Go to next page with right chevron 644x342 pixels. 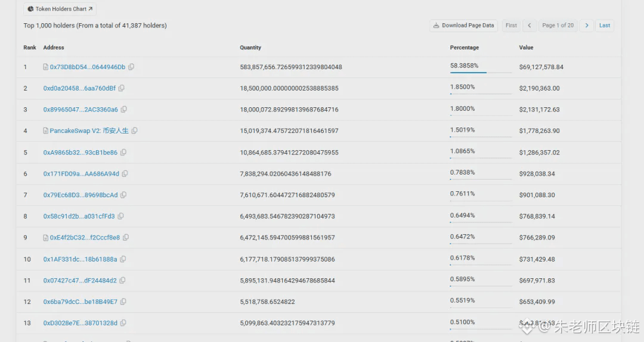(x=587, y=26)
